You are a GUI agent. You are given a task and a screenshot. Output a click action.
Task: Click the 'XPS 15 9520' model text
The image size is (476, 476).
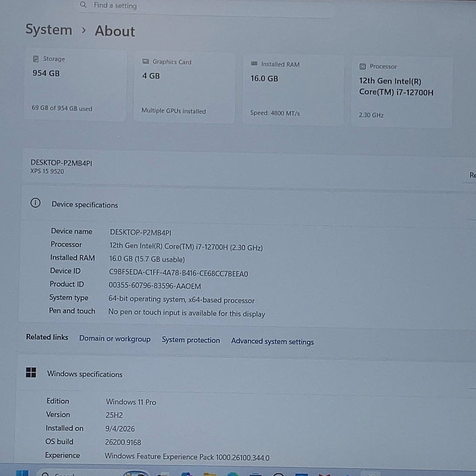47,171
